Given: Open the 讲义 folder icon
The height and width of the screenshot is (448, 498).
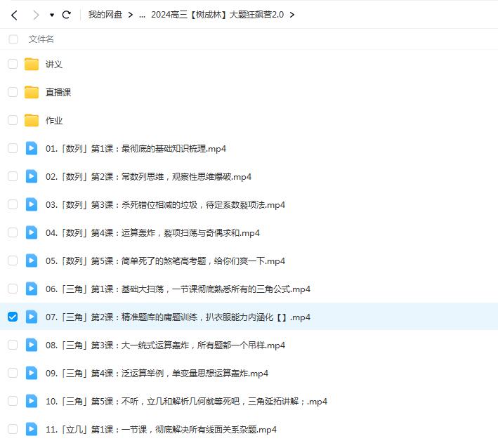Looking at the screenshot, I should tap(32, 64).
